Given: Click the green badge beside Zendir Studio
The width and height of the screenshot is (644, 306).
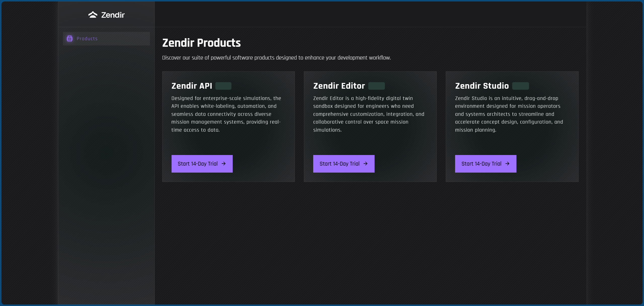Looking at the screenshot, I should click(520, 86).
